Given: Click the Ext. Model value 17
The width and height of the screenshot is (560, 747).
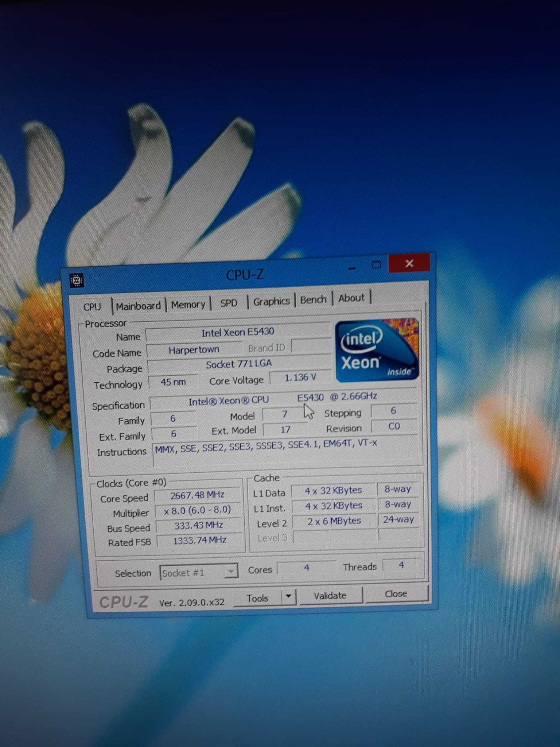Looking at the screenshot, I should click(x=285, y=429).
